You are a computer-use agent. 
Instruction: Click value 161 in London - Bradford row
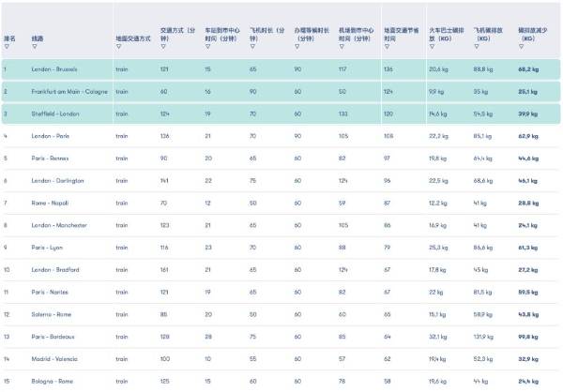pyautogui.click(x=164, y=269)
